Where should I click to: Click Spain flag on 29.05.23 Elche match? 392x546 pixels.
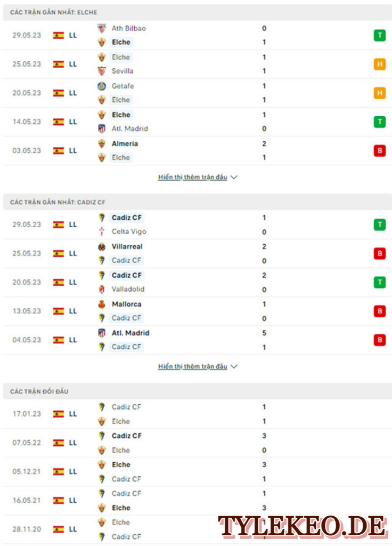tap(59, 35)
